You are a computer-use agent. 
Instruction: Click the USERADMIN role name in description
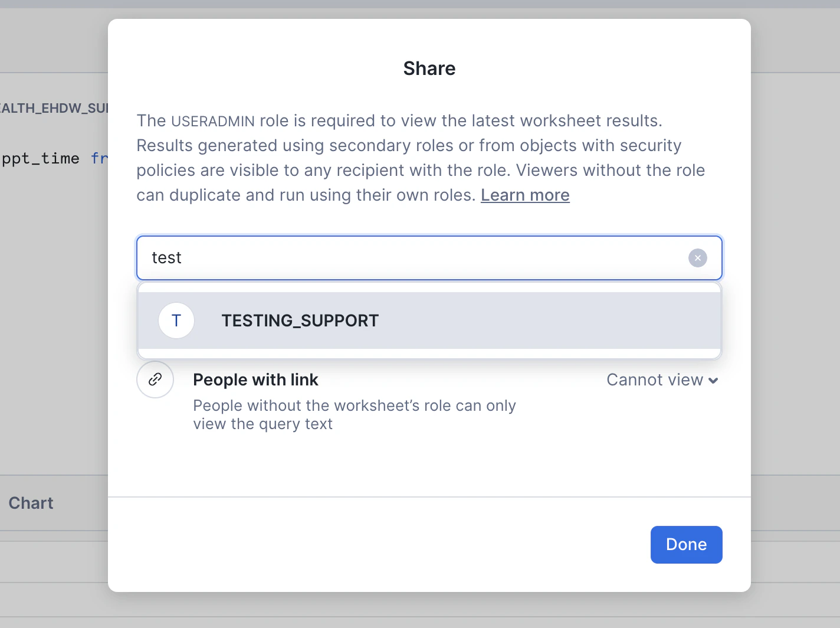(213, 121)
